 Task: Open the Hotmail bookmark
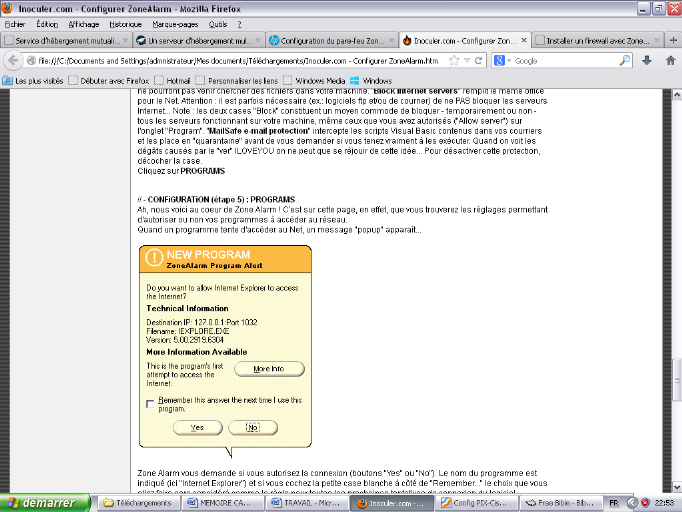(172, 80)
